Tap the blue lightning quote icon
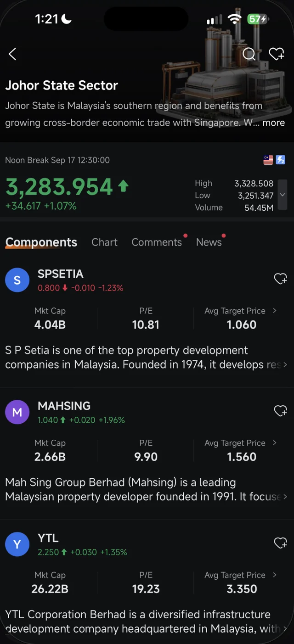This screenshot has height=644, width=294. coord(280,160)
